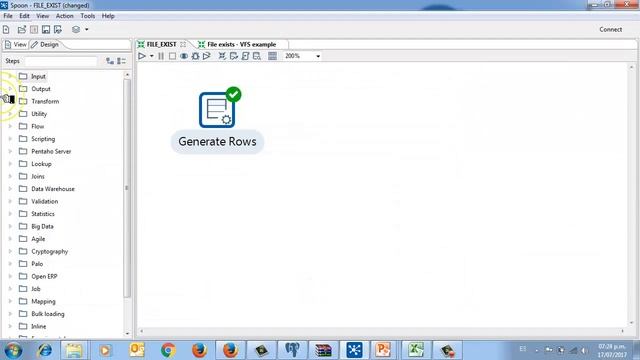This screenshot has width=640, height=360.
Task: Close the FILE_EXIST tab
Action: pos(183,44)
